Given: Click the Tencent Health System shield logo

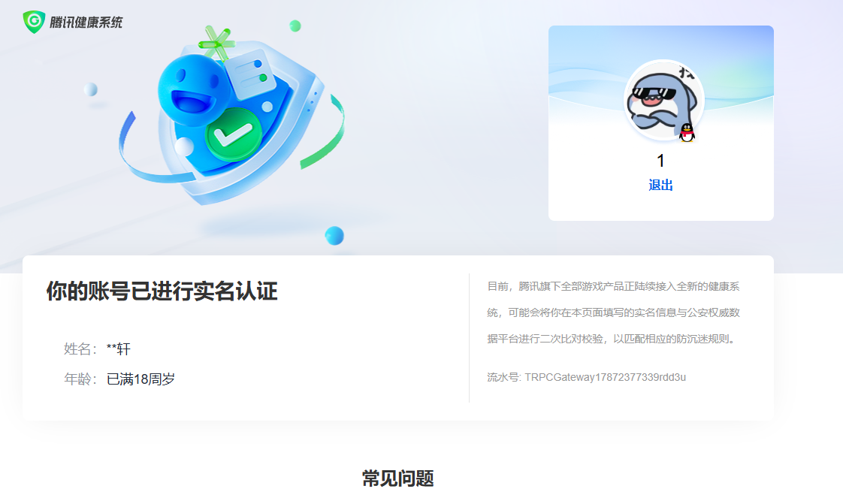Looking at the screenshot, I should pyautogui.click(x=34, y=22).
